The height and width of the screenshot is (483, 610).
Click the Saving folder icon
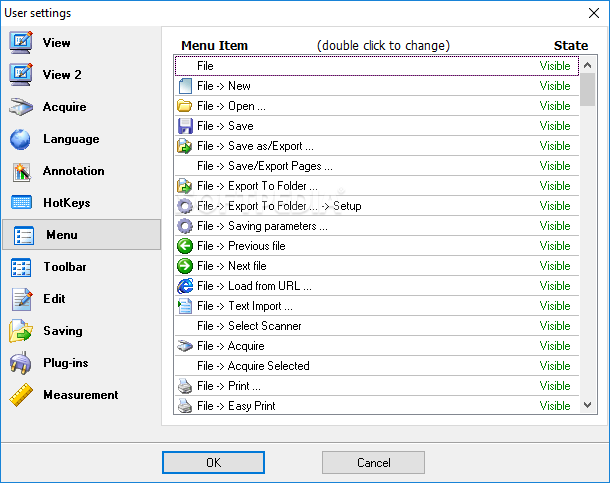point(21,331)
